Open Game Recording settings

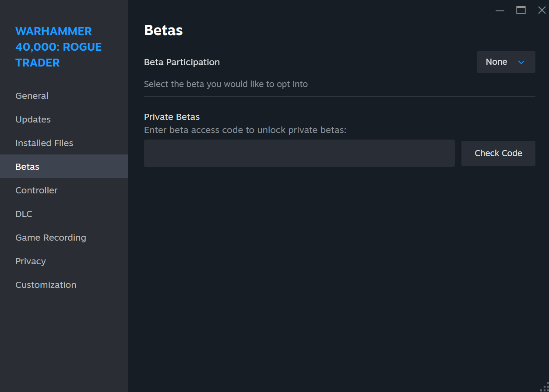click(x=51, y=238)
